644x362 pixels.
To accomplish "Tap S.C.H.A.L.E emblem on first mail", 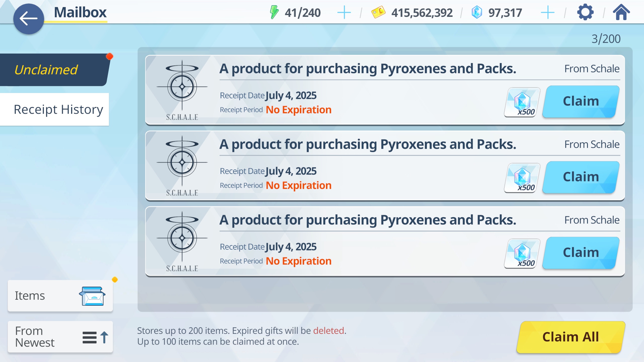I will 182,90.
